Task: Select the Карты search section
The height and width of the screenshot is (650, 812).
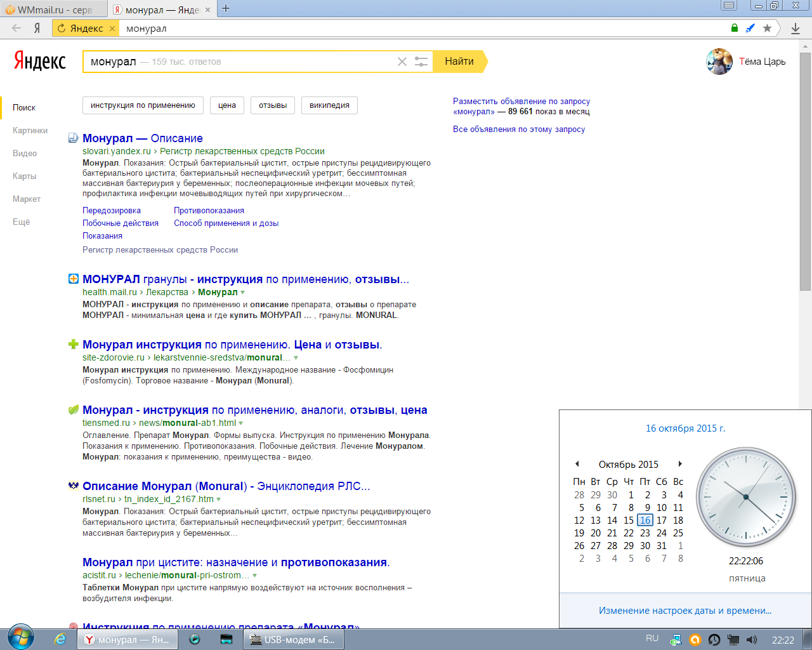Action: [24, 176]
